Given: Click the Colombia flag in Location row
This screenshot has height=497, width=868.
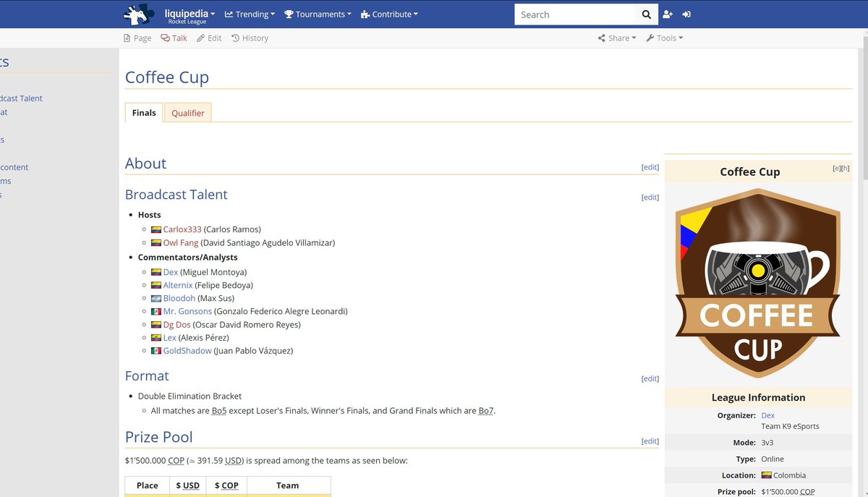Looking at the screenshot, I should [767, 475].
